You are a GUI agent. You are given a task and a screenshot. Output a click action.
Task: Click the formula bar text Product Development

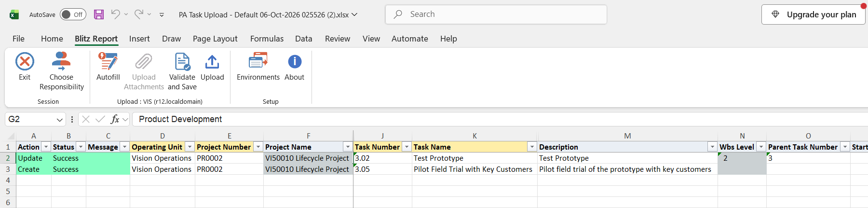click(180, 119)
